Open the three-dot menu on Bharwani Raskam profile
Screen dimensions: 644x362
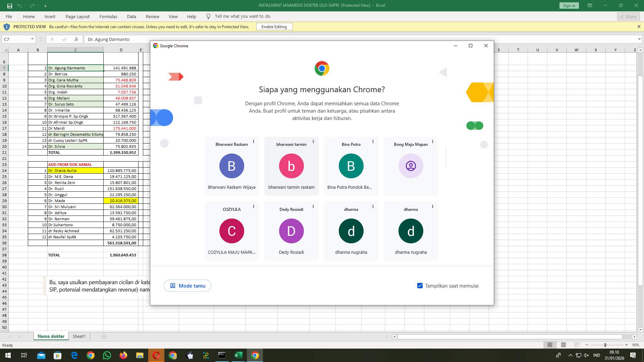[x=254, y=141]
